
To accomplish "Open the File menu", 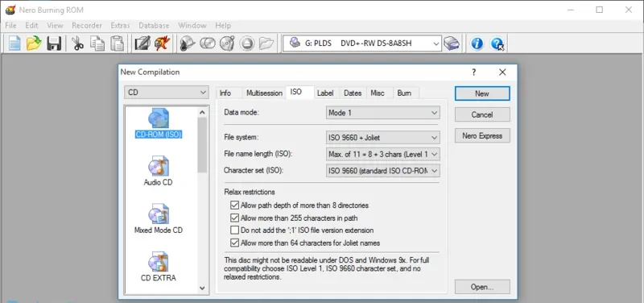I will click(10, 26).
